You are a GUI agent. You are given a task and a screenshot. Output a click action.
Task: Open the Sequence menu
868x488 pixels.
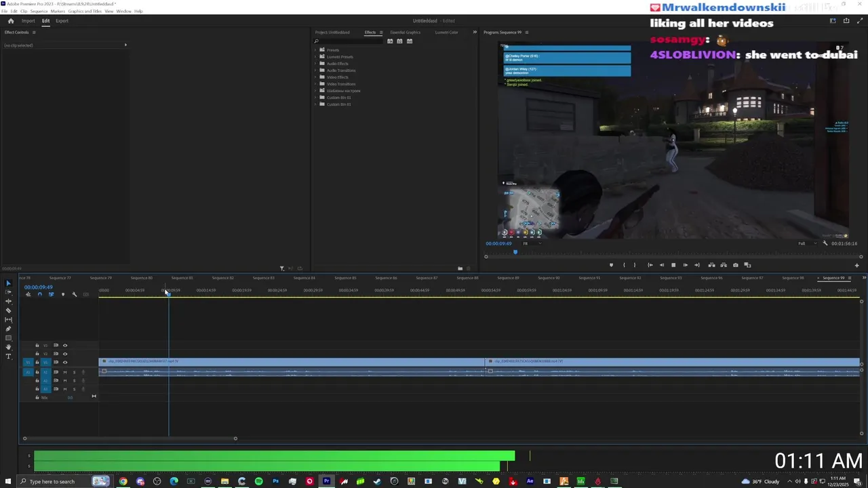tap(39, 12)
